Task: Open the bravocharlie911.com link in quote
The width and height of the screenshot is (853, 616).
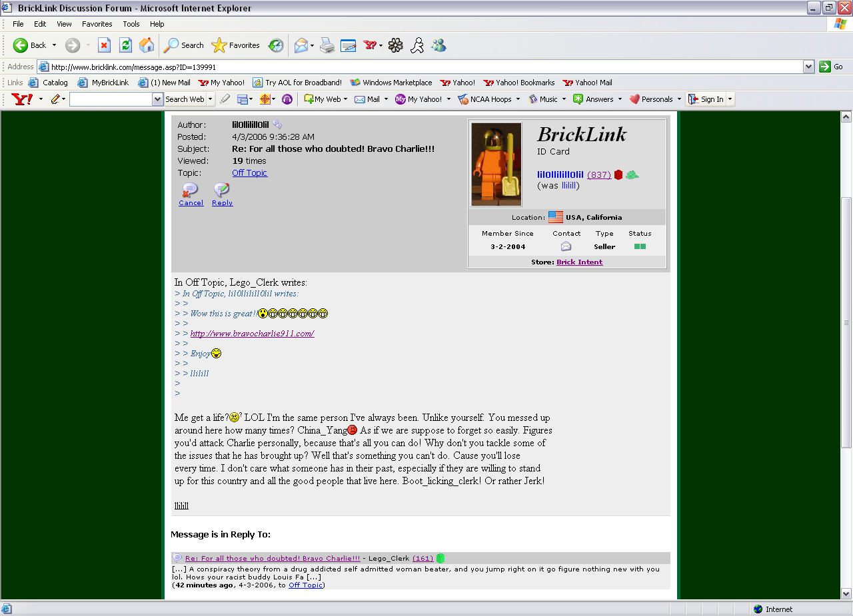Action: click(x=252, y=334)
